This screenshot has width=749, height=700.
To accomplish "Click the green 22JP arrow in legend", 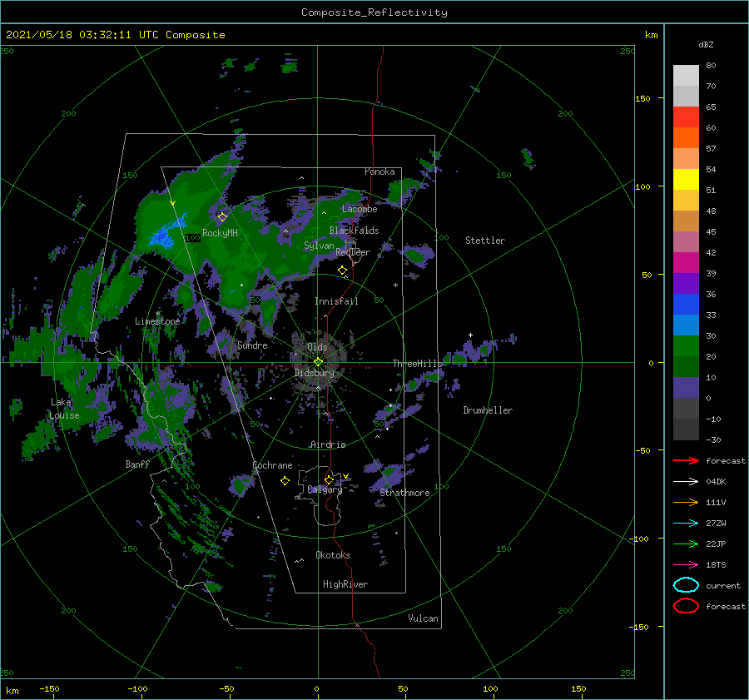I will tap(686, 544).
